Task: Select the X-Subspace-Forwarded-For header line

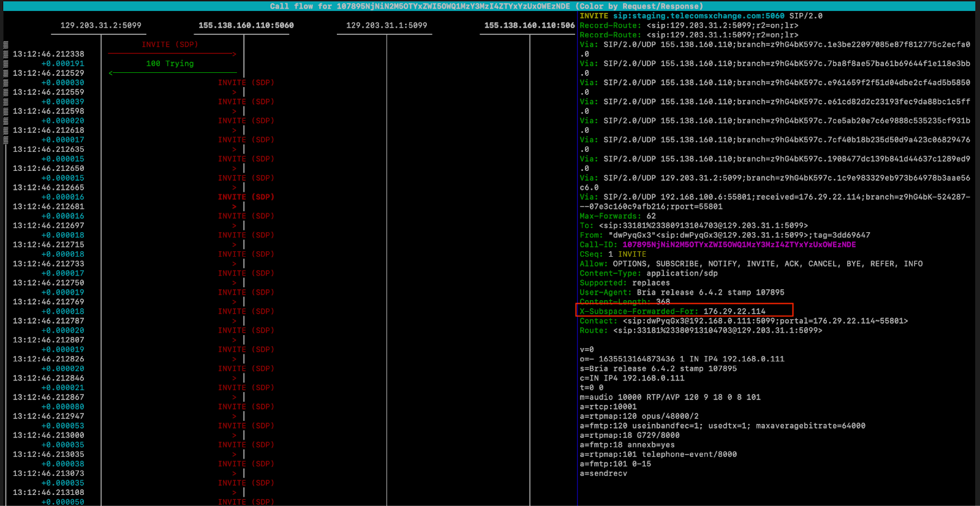Action: click(673, 311)
